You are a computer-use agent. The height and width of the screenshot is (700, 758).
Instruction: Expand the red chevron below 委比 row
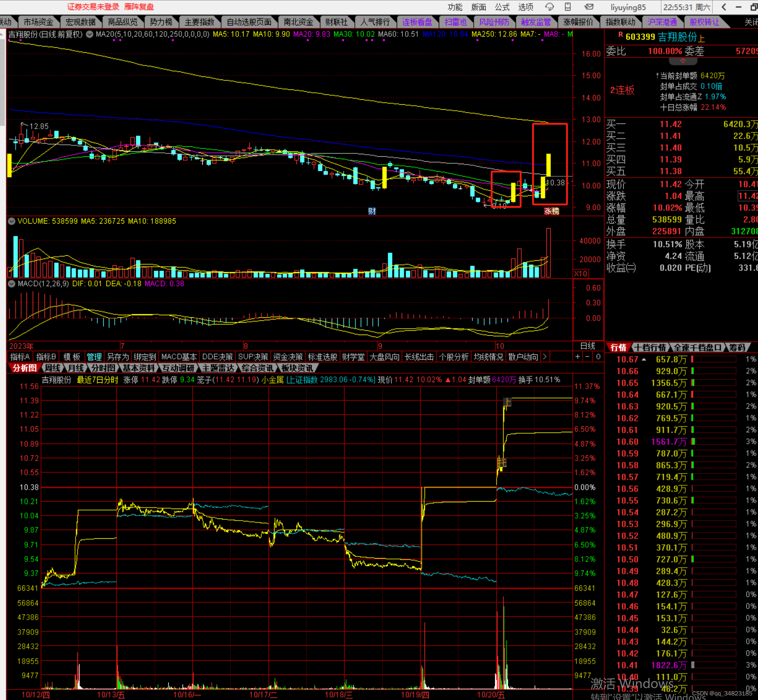(682, 61)
